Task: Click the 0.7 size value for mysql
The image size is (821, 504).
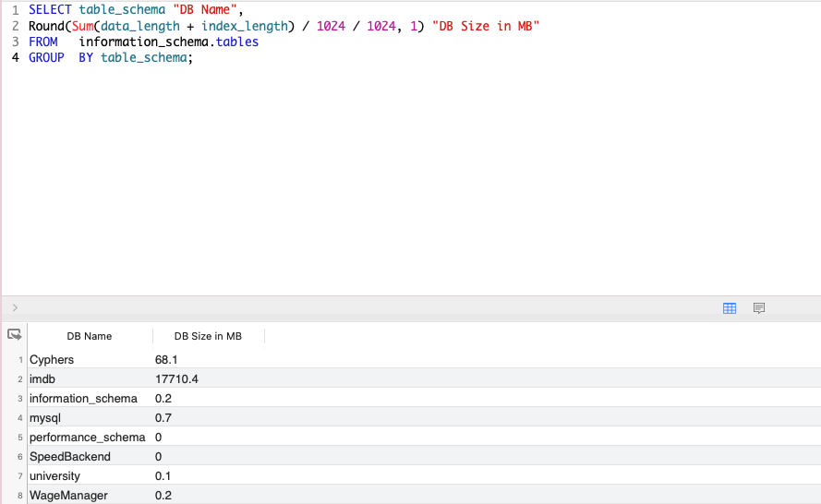Action: tap(163, 417)
